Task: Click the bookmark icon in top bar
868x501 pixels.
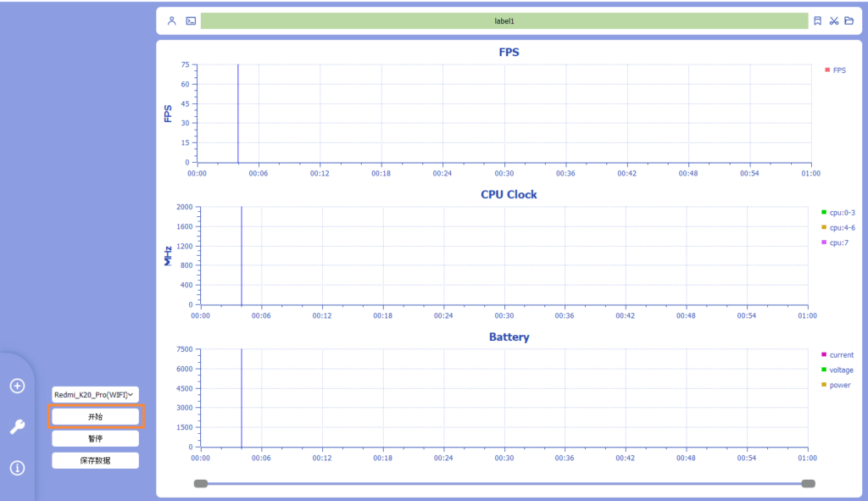Action: coord(817,20)
